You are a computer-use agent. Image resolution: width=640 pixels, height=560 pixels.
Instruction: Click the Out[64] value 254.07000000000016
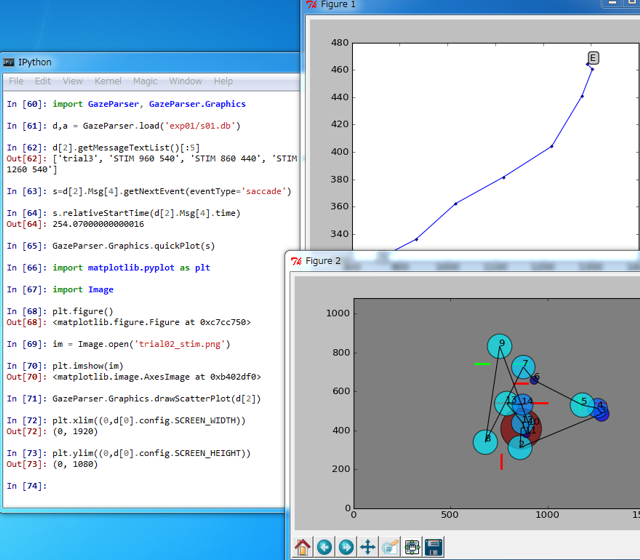pyautogui.click(x=98, y=224)
